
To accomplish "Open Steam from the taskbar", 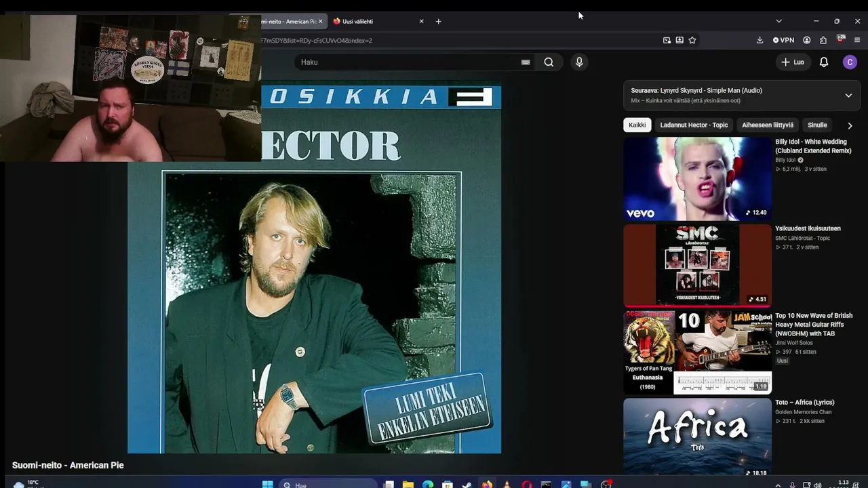I will [467, 485].
